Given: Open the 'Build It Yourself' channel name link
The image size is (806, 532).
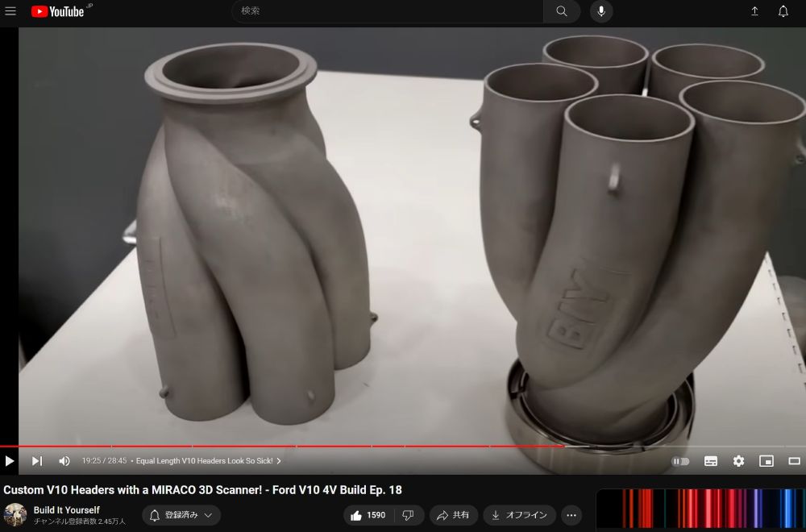Looking at the screenshot, I should click(x=66, y=510).
